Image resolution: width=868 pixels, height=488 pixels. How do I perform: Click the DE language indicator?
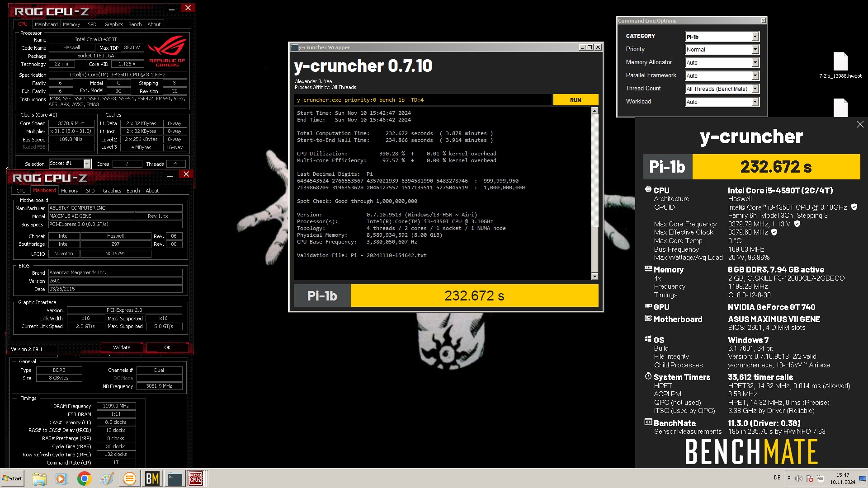[x=777, y=478]
